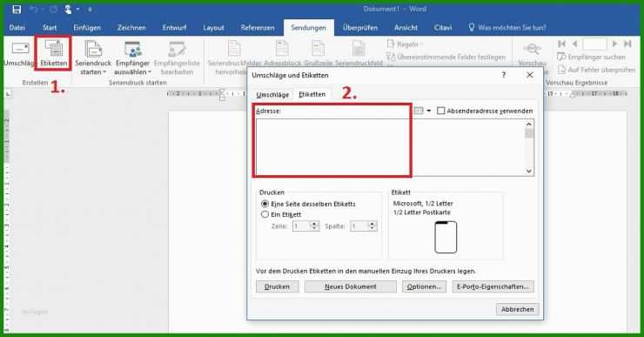Click Abbrechen button
The height and width of the screenshot is (337, 644).
518,309
